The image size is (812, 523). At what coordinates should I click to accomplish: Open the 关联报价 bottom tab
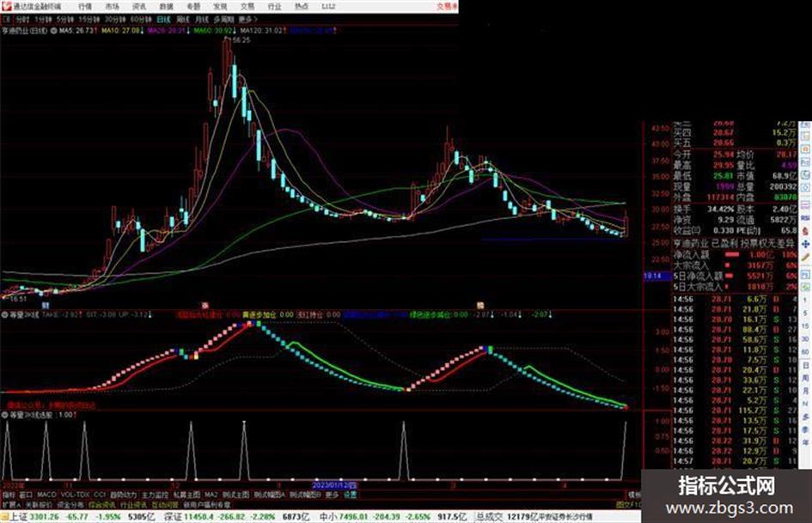[x=39, y=504]
